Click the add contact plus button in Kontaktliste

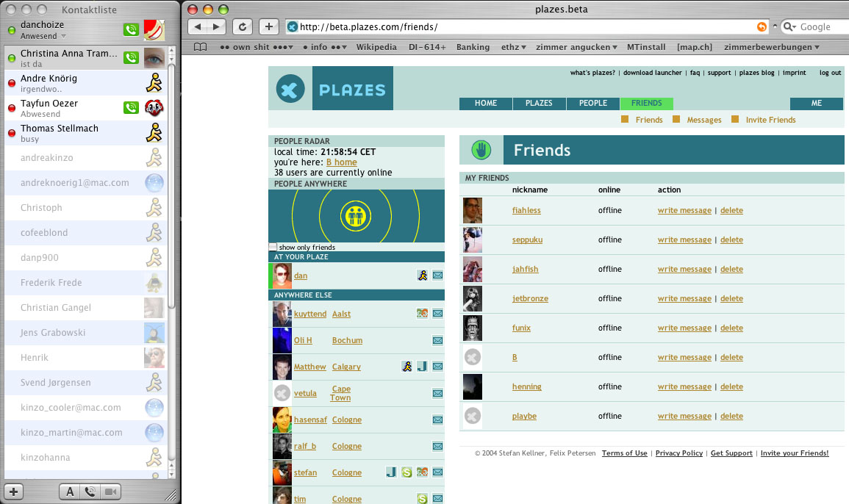pyautogui.click(x=13, y=492)
